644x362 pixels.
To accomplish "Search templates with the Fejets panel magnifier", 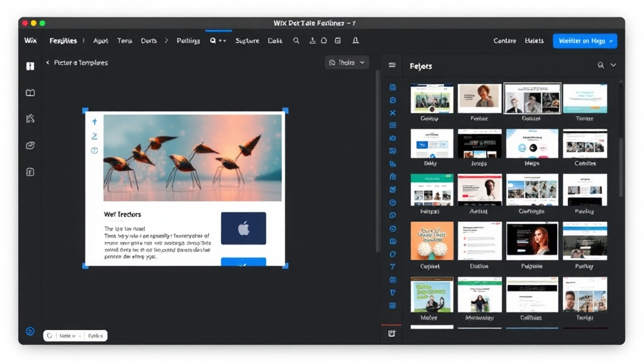I will pyautogui.click(x=601, y=65).
